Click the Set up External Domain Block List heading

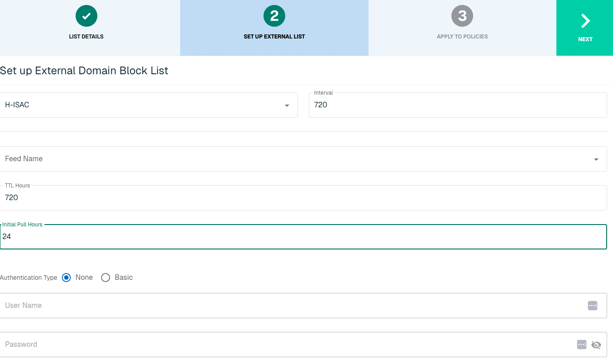point(84,71)
